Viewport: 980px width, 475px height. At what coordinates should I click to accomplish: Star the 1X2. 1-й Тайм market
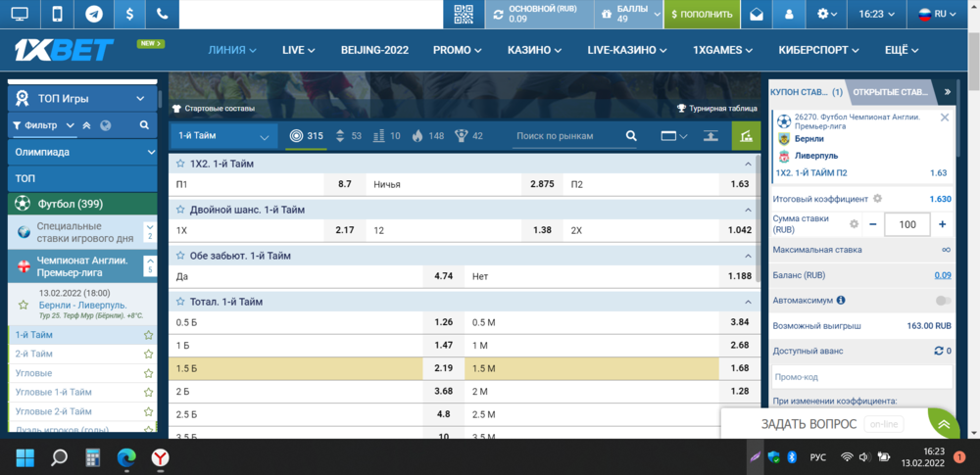click(180, 164)
